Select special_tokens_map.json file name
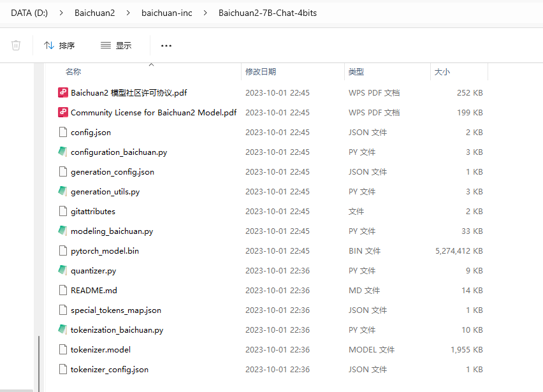543x392 pixels. point(116,310)
